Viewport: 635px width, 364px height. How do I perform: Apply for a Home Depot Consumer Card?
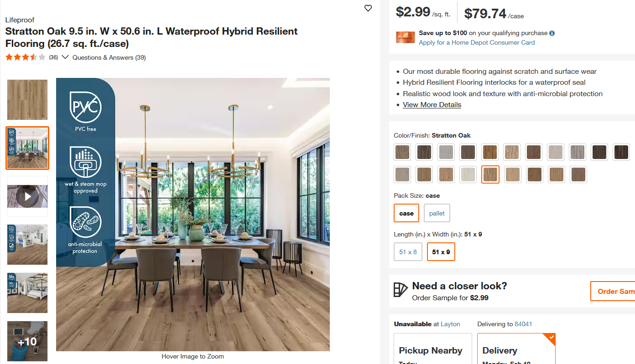477,42
